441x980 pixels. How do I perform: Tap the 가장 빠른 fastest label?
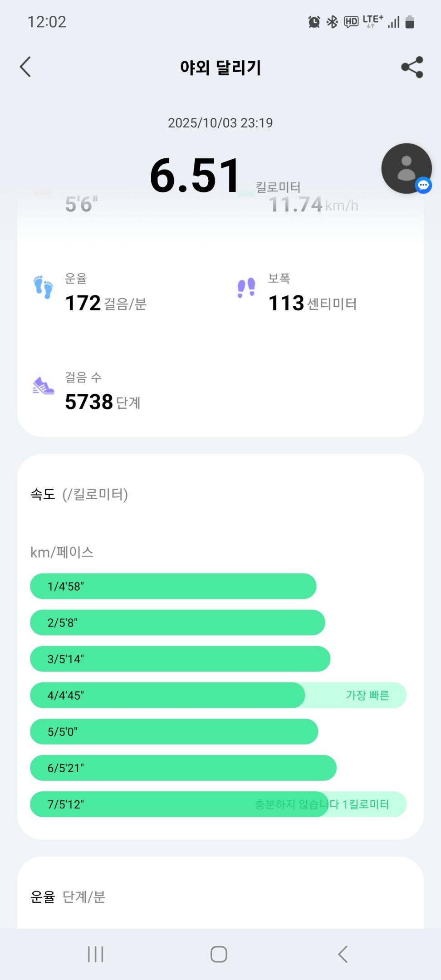click(367, 695)
